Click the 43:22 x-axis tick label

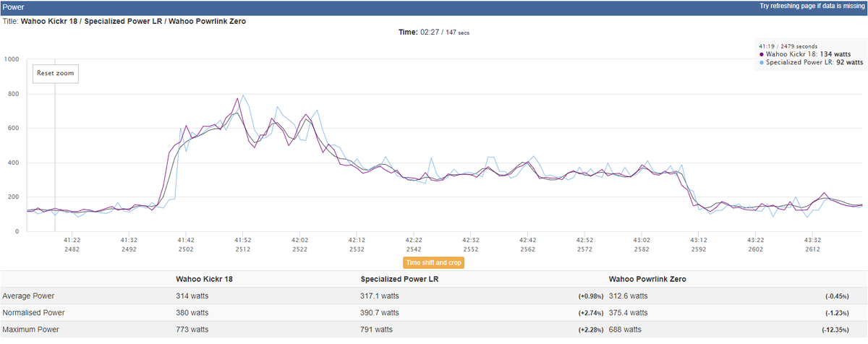756,240
